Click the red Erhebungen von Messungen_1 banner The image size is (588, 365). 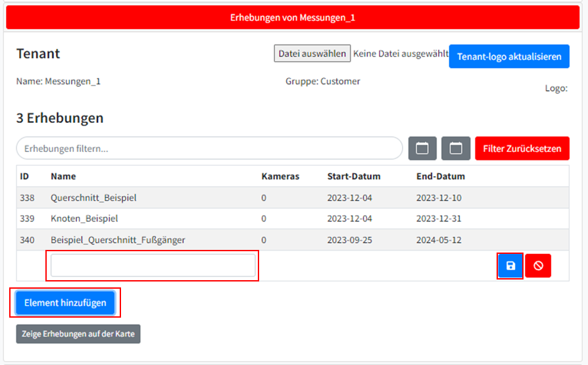point(293,17)
